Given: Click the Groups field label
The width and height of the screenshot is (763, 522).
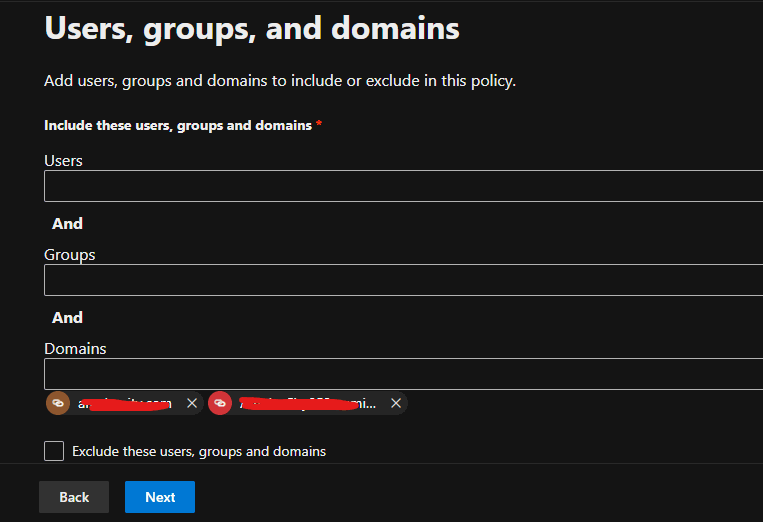Looking at the screenshot, I should tap(70, 254).
